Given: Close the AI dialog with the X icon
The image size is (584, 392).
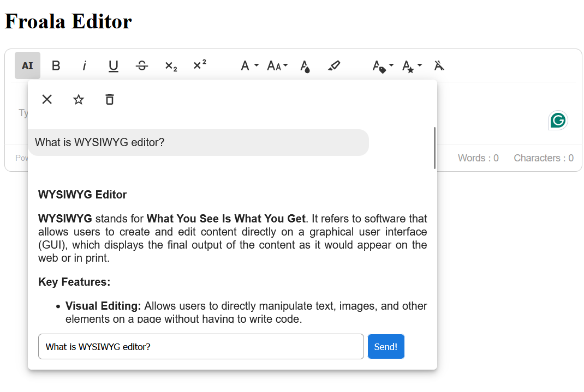Looking at the screenshot, I should click(47, 99).
